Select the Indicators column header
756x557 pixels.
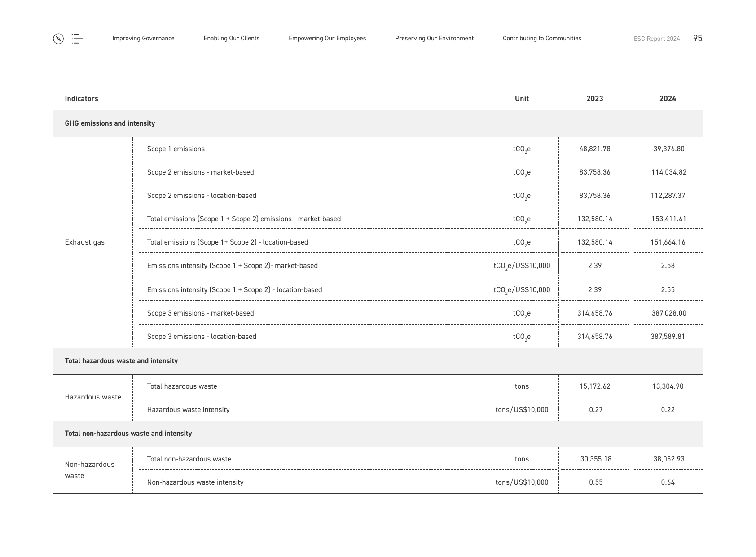[81, 99]
